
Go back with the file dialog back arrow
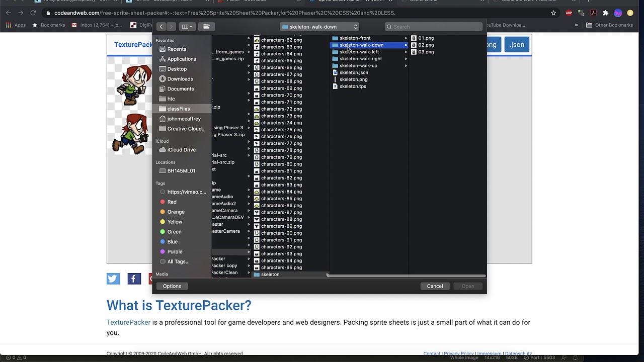(x=161, y=27)
